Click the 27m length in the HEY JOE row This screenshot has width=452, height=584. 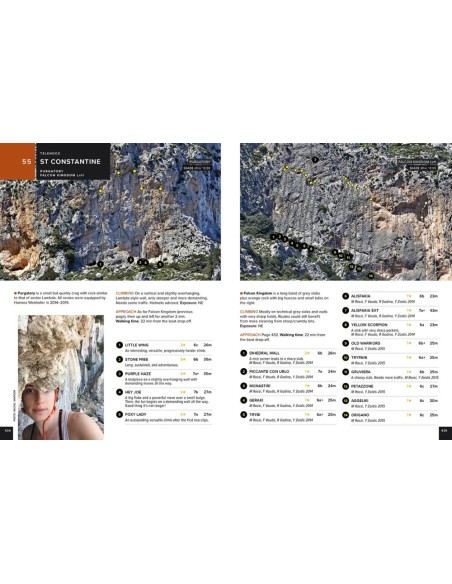(x=208, y=392)
